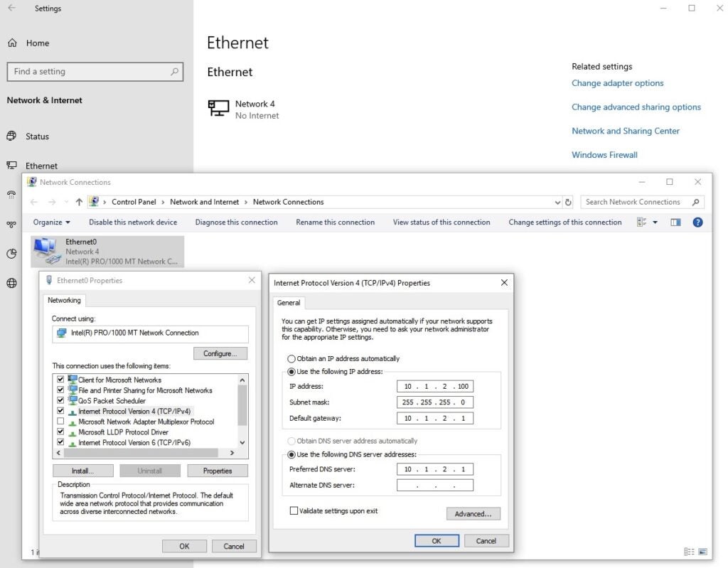Enable Microsoft Network Adapter Multiplexor Protocol
The height and width of the screenshot is (568, 728).
pyautogui.click(x=60, y=422)
